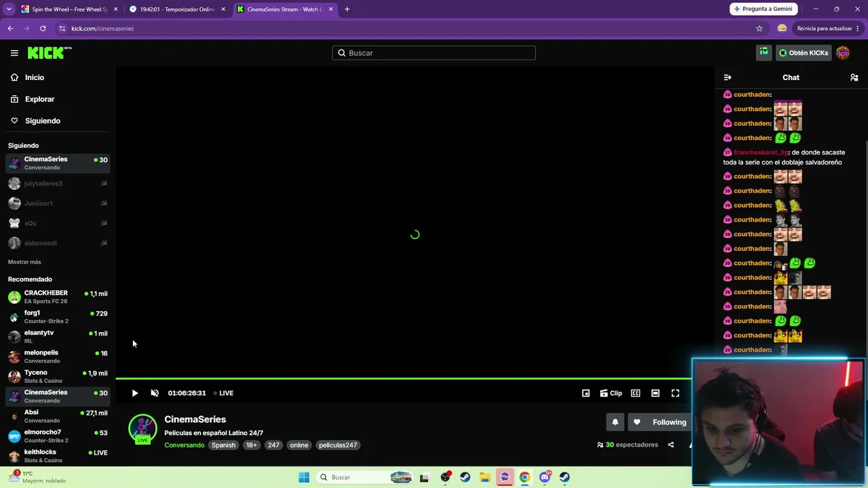
Task: Focus the Kick search box
Action: tap(434, 53)
